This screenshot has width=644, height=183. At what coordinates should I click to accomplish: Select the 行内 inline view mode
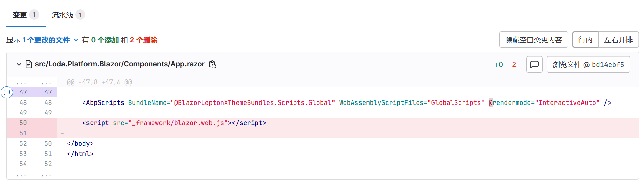point(585,40)
